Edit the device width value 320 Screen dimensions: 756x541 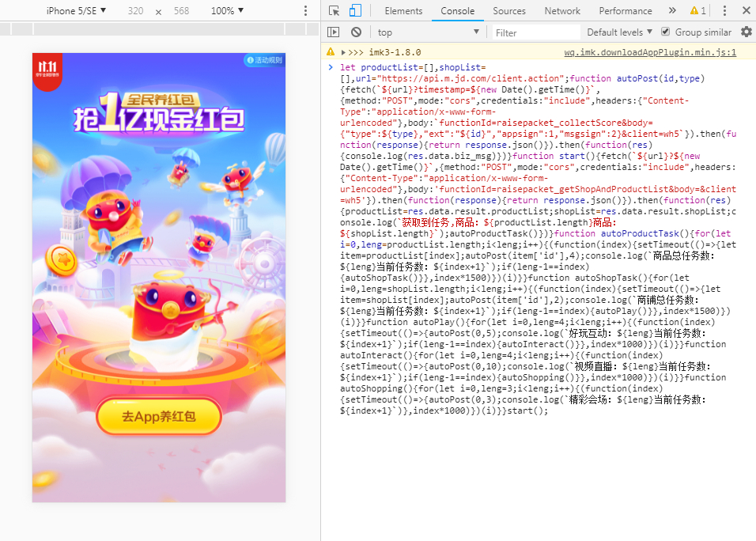[x=135, y=10]
